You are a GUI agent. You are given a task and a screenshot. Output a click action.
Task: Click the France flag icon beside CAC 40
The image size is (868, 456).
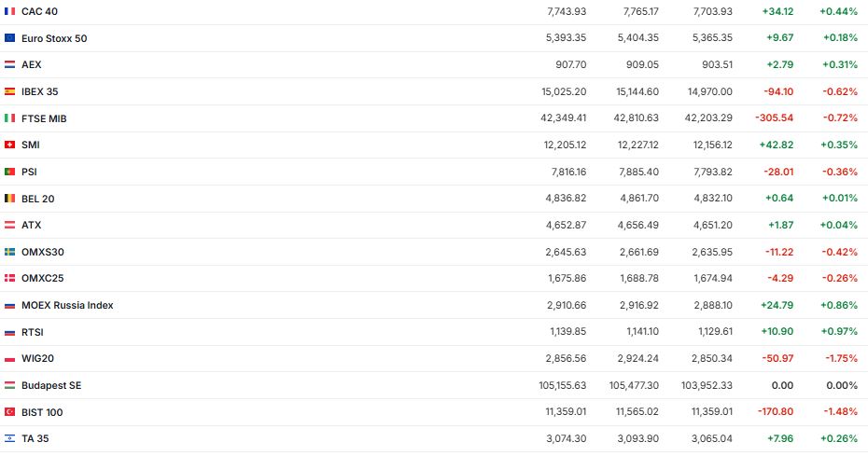click(x=9, y=11)
